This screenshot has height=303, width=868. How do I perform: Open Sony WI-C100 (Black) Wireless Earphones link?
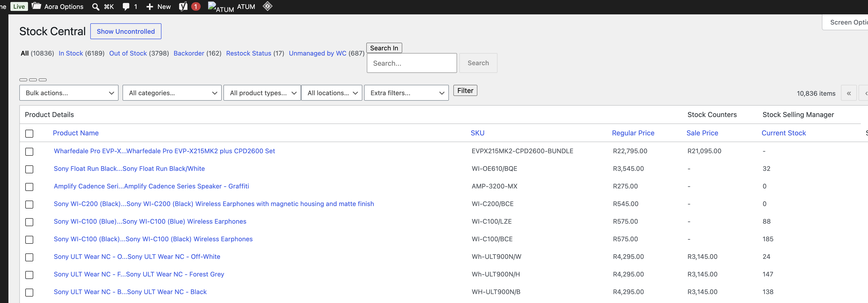pos(153,239)
